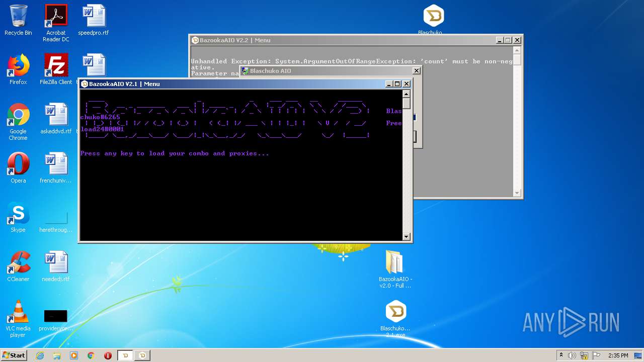
Task: Show hidden system tray icons
Action: [x=561, y=355]
